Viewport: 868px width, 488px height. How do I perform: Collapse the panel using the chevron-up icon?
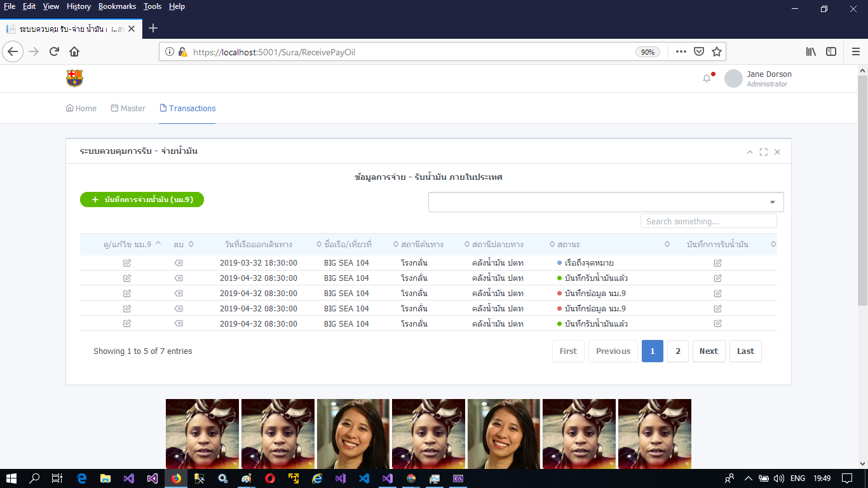coord(750,152)
